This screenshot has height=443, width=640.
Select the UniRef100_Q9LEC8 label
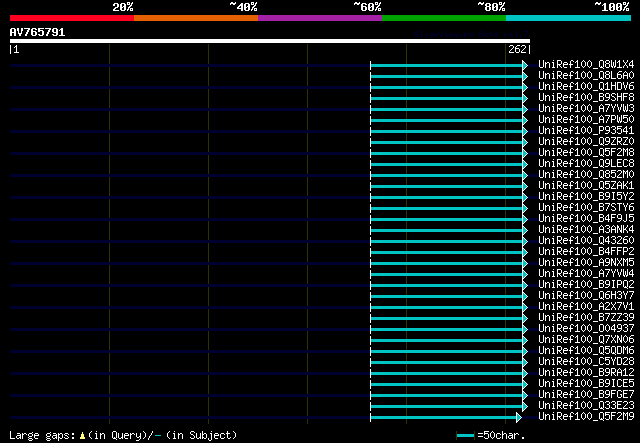586,164
